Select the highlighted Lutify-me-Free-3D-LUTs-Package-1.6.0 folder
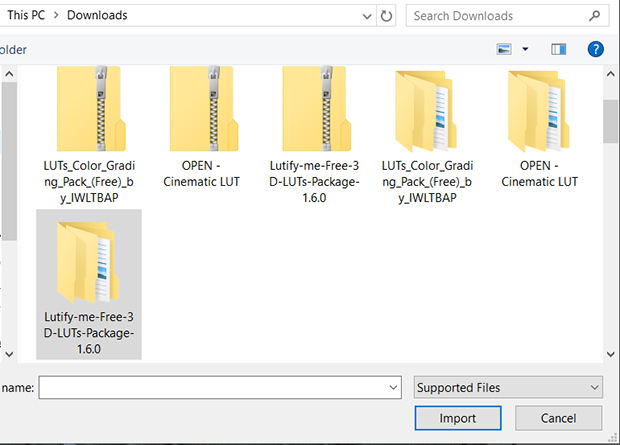Screen dimensions: 620x445 click(89, 284)
